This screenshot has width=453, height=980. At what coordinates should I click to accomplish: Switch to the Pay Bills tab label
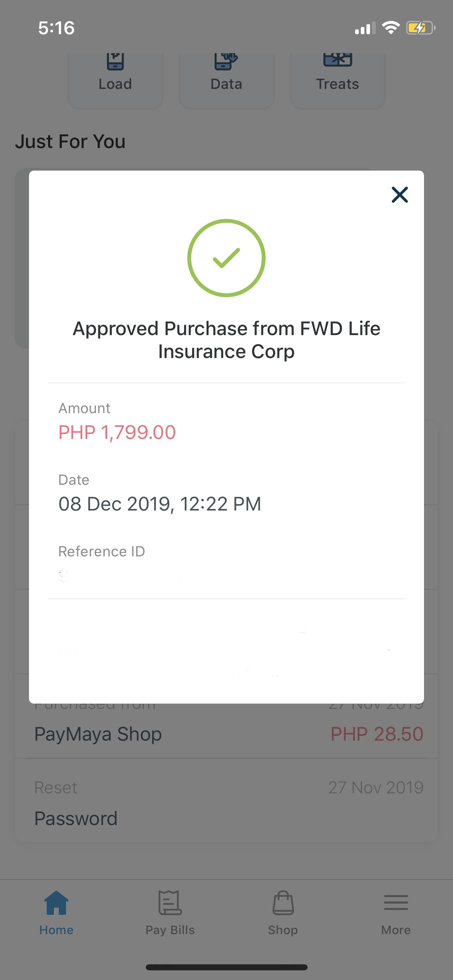click(170, 930)
